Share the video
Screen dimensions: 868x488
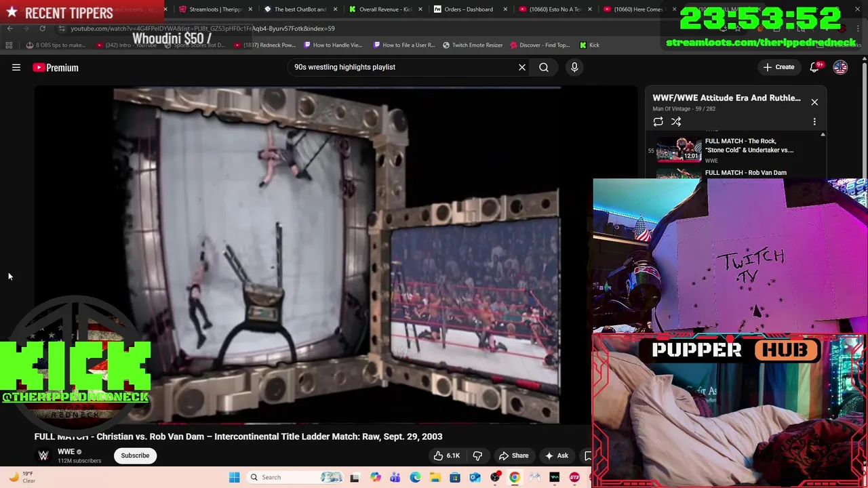513,455
